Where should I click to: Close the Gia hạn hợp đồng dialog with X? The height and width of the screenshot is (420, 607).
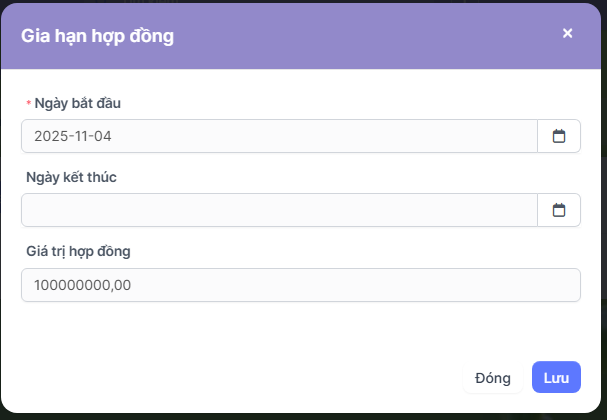coord(567,34)
